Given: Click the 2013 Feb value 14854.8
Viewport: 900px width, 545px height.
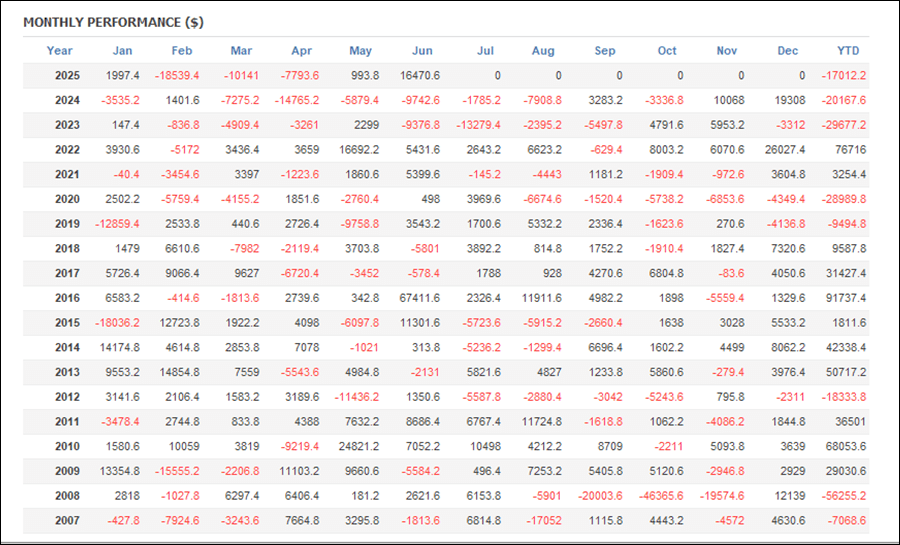Looking at the screenshot, I should coord(180,372).
